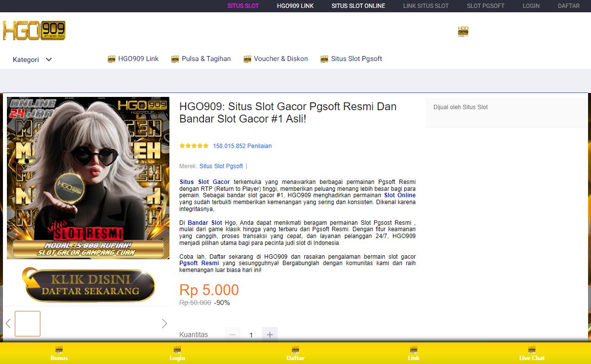Open SLOT PGSOFT in top navigation
The width and height of the screenshot is (591, 364).
[x=486, y=6]
